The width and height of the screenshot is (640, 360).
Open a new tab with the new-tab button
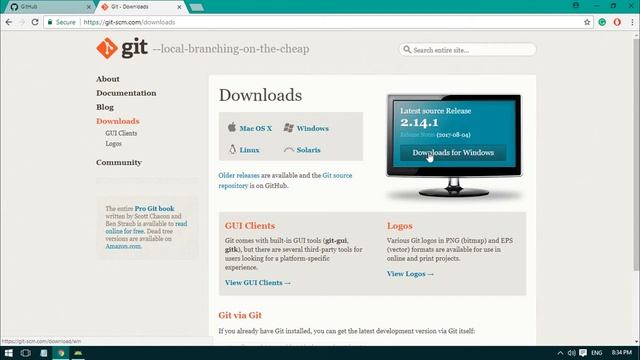[x=197, y=7]
